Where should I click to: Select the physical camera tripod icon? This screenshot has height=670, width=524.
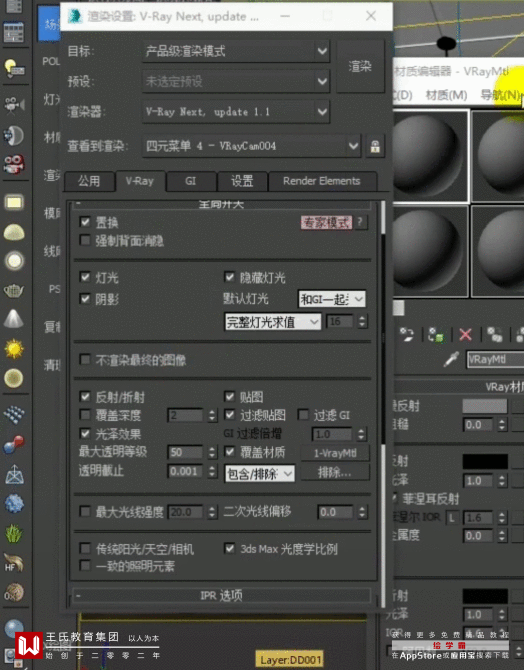(14, 104)
